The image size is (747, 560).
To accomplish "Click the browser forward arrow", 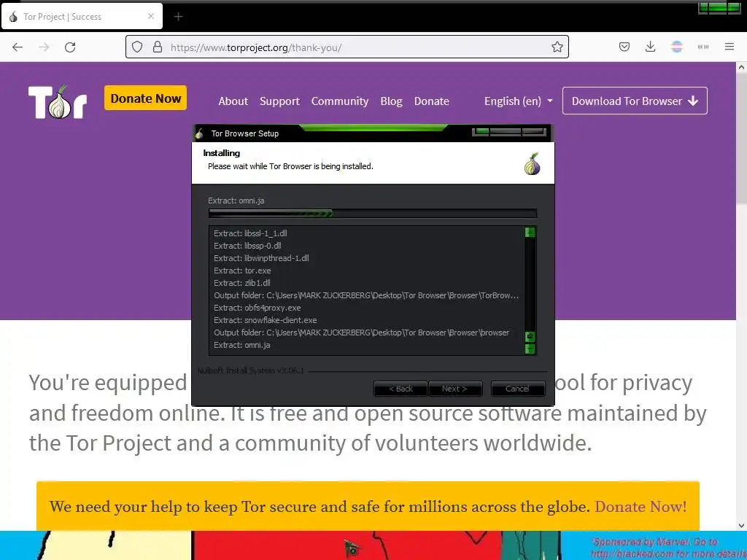I will click(x=44, y=47).
